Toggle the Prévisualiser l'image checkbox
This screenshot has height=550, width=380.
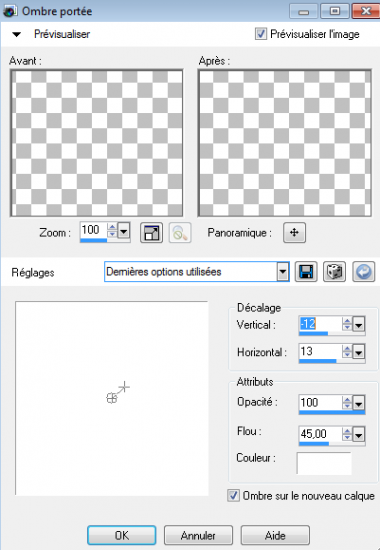coord(261,34)
